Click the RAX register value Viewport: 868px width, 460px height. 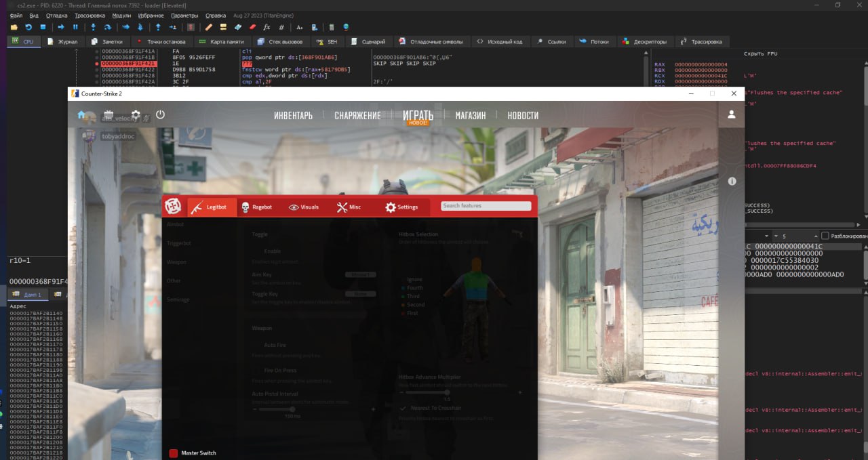pyautogui.click(x=701, y=64)
